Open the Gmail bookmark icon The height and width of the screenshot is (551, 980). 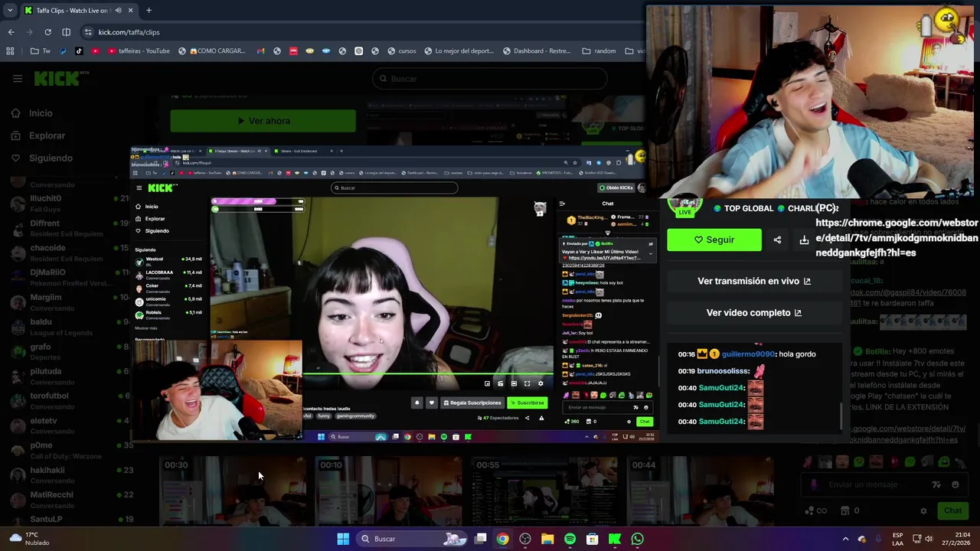coord(261,51)
